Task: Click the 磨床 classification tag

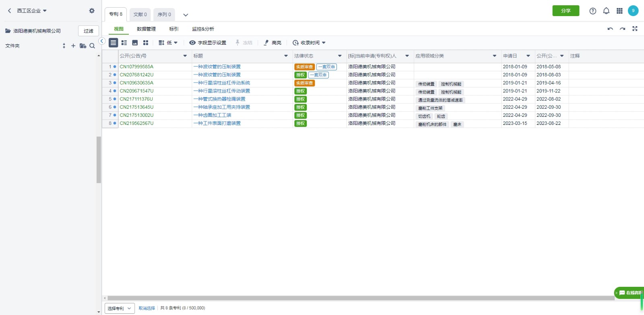Action: click(x=457, y=124)
